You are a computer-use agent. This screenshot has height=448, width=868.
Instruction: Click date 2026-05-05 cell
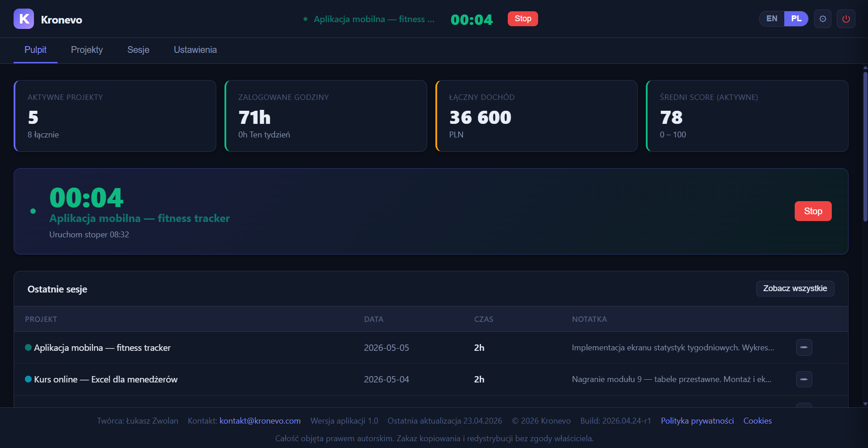pyautogui.click(x=386, y=348)
